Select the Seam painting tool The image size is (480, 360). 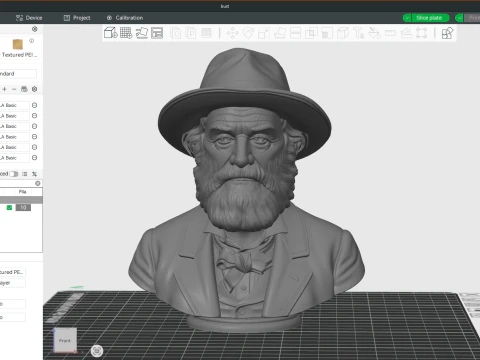343,33
